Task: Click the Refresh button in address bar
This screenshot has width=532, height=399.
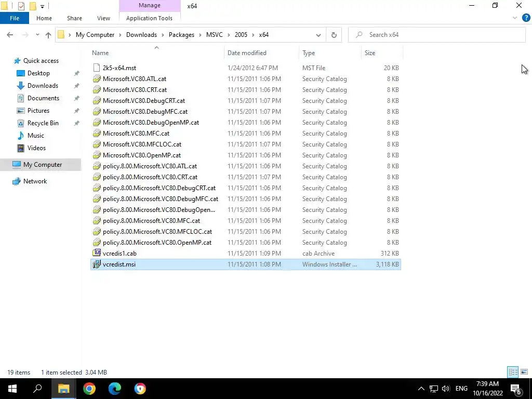Action: pos(334,35)
